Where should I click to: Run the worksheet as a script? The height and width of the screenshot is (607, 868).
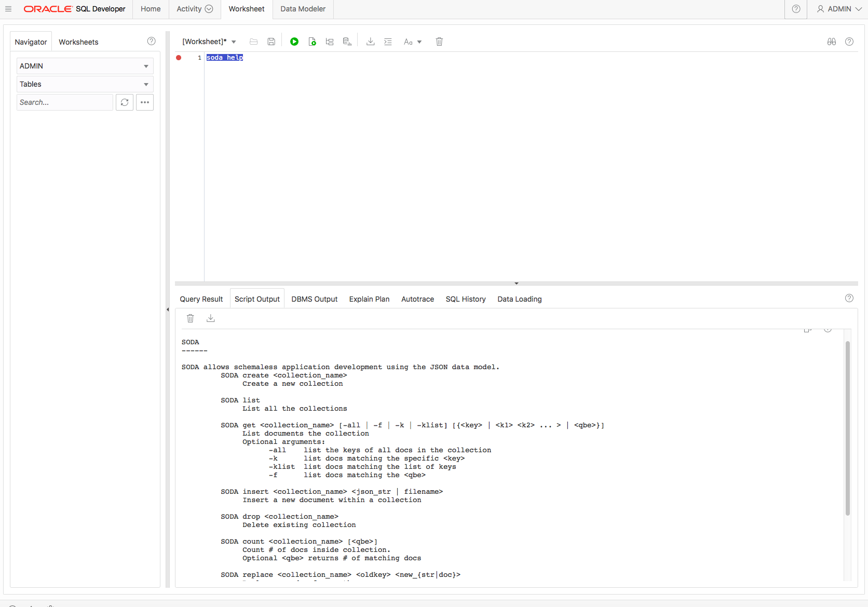(312, 42)
